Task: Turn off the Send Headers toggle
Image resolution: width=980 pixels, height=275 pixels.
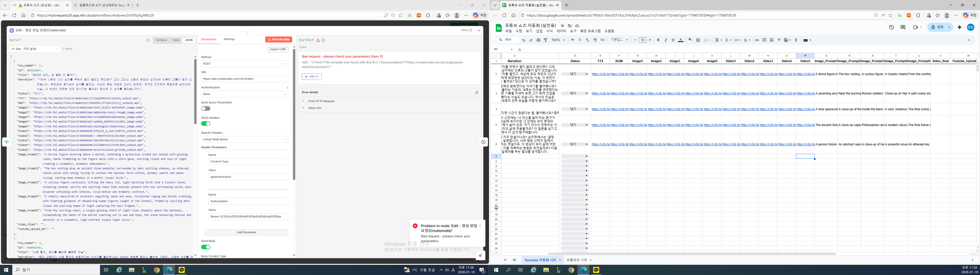Action: pos(205,123)
